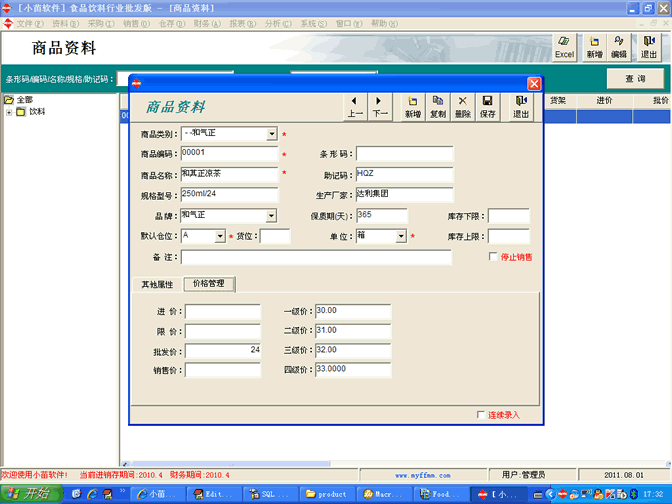Open the 品牌 dropdown

point(271,216)
